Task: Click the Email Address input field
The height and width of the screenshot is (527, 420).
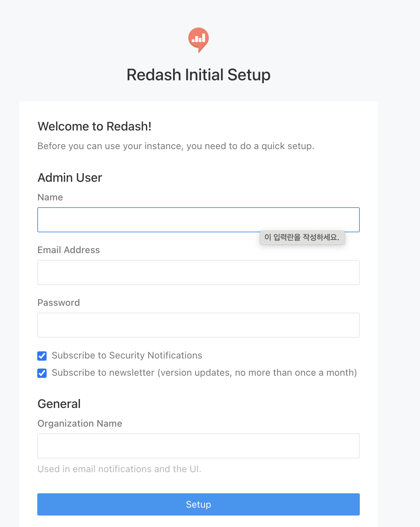Action: coord(199,272)
